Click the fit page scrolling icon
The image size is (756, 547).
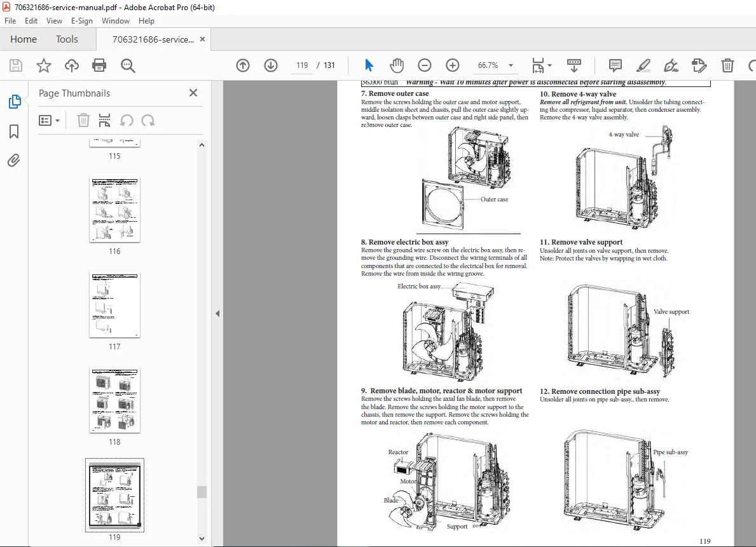[538, 65]
